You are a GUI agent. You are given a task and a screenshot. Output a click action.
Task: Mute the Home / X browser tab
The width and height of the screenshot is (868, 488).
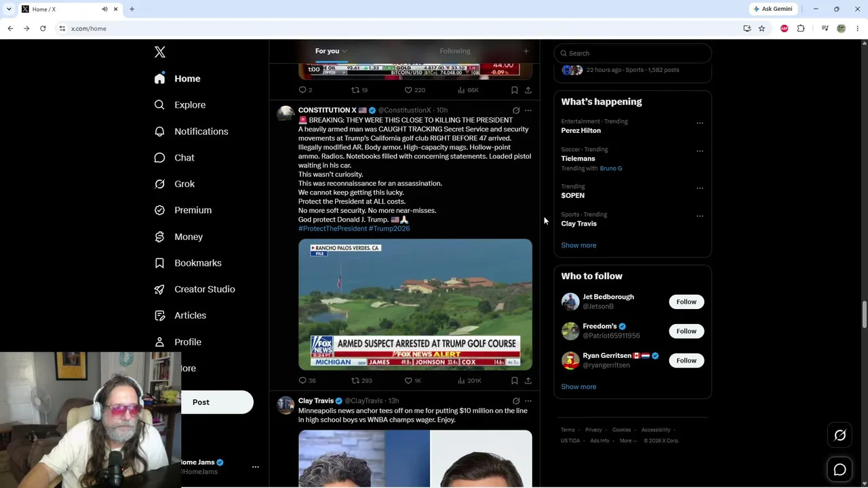(x=104, y=9)
